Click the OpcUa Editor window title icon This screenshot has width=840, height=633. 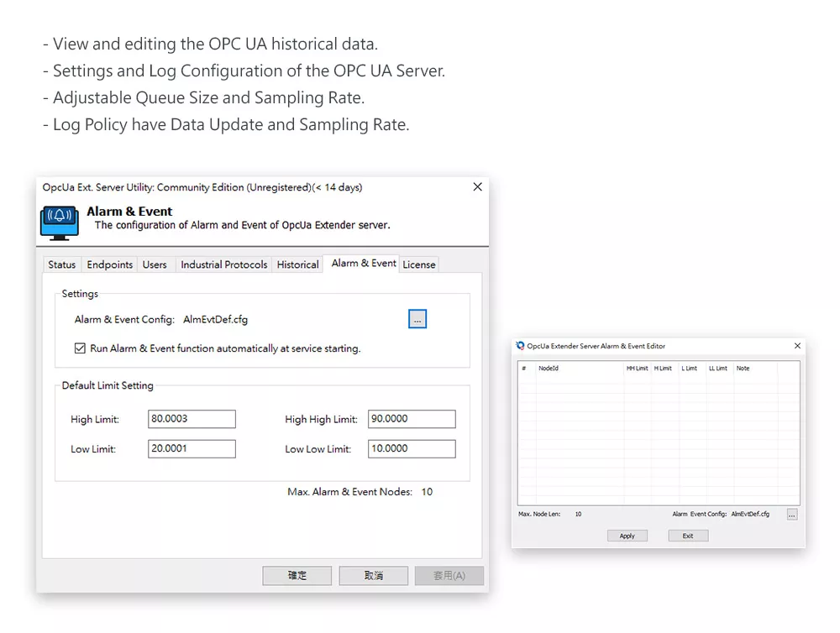(521, 346)
